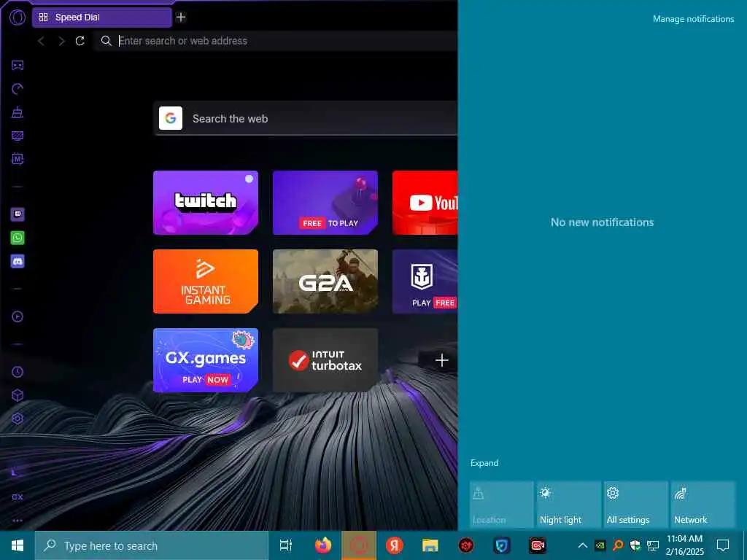Show hidden system tray icons
This screenshot has width=747, height=560.
pyautogui.click(x=583, y=545)
